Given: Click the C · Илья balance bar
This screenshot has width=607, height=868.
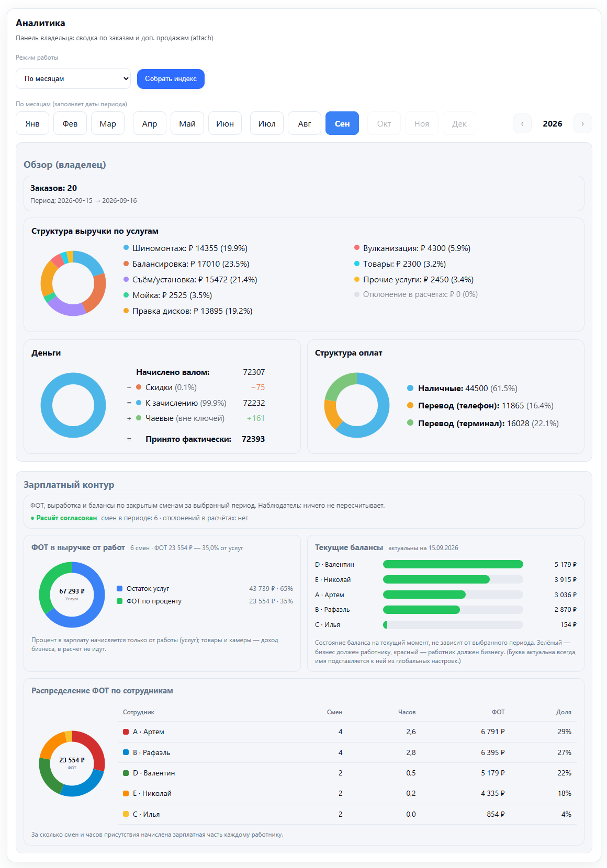Looking at the screenshot, I should click(x=453, y=625).
